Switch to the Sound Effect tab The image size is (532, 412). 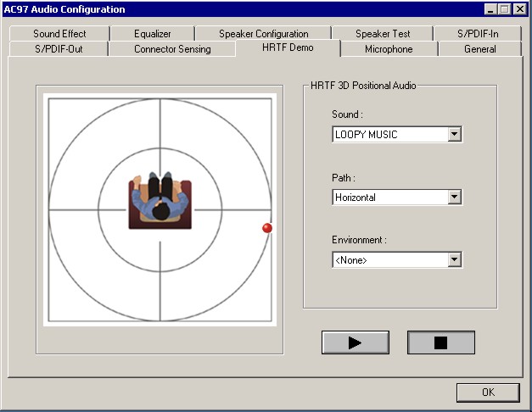pos(59,34)
